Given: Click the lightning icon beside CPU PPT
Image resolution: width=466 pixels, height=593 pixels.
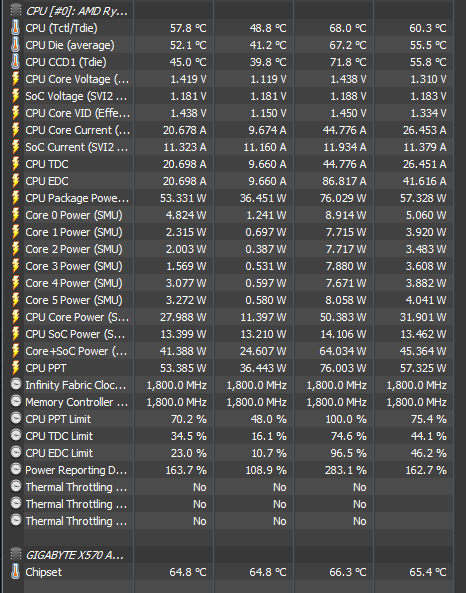Looking at the screenshot, I should 15,368.
